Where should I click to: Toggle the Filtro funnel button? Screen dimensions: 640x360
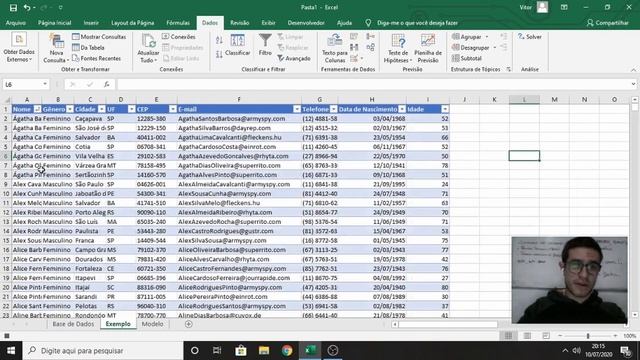pyautogui.click(x=265, y=45)
